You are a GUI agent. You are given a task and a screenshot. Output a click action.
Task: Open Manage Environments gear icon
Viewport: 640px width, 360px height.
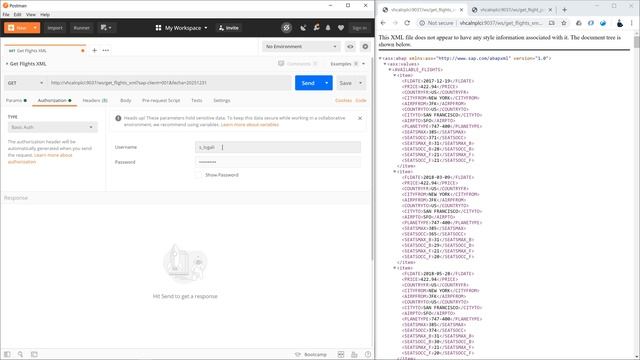coord(365,47)
